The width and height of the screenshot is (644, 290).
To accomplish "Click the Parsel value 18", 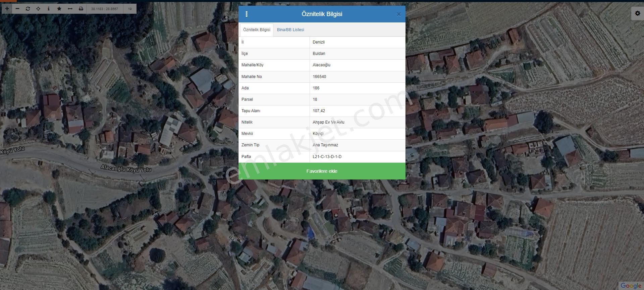I will point(315,99).
